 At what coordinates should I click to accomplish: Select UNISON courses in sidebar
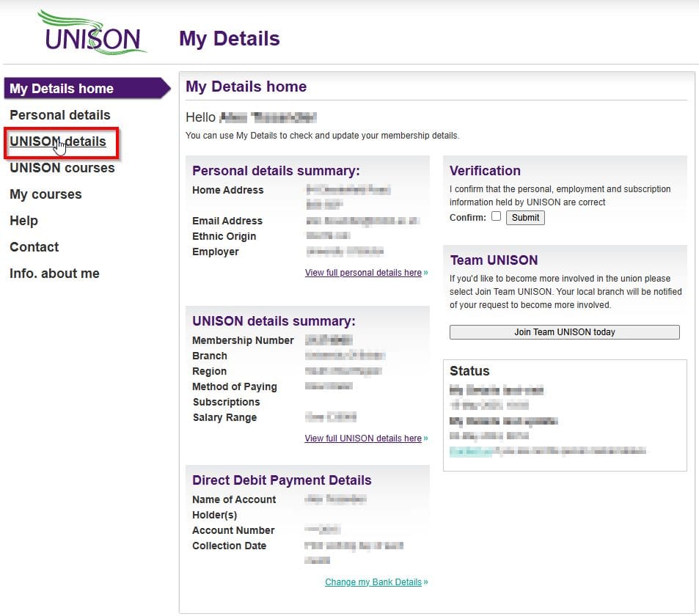(x=62, y=168)
